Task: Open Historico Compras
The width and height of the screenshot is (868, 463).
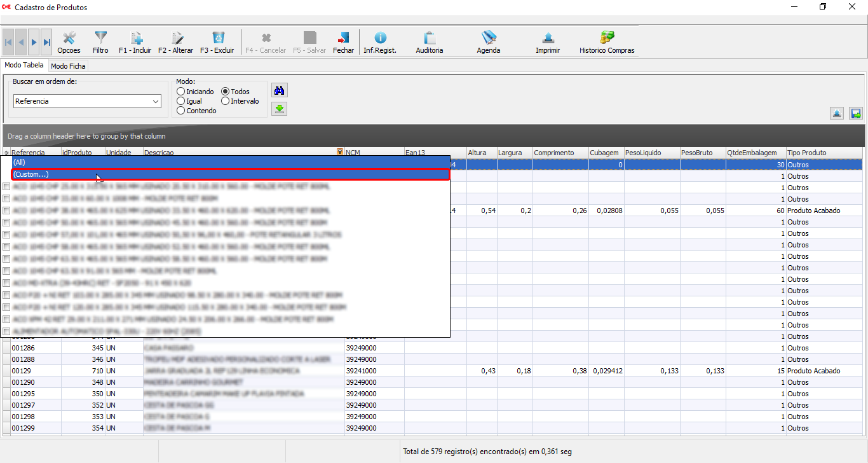Action: click(606, 43)
